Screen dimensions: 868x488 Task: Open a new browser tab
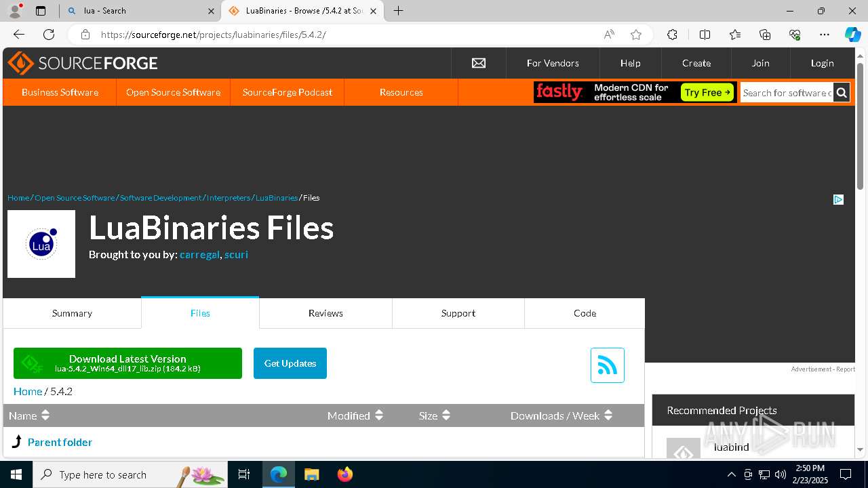tap(399, 11)
